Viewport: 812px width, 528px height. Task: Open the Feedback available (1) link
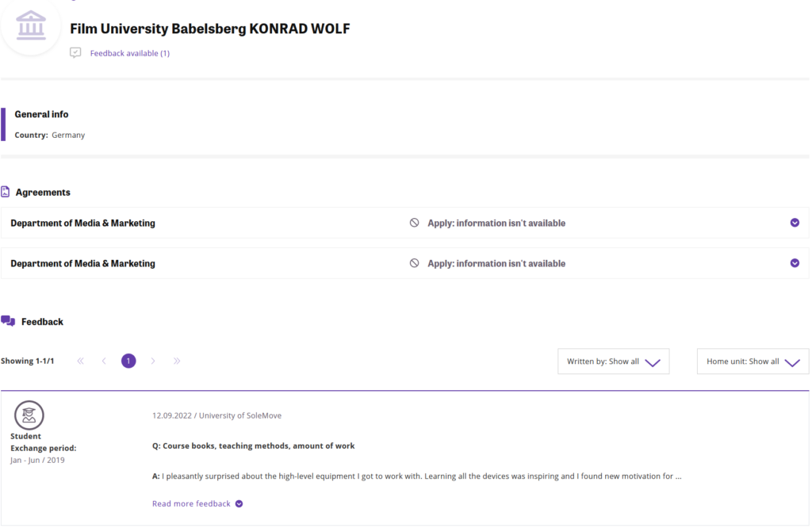click(129, 53)
